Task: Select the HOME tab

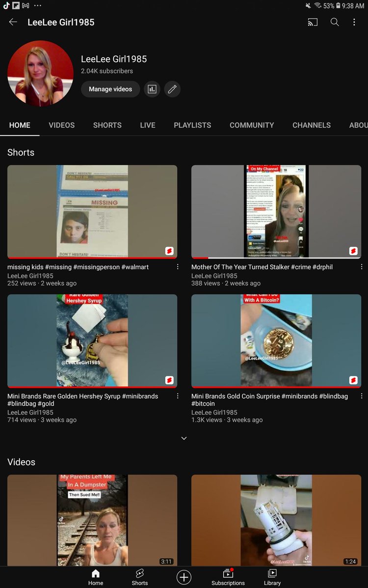Action: click(x=20, y=125)
